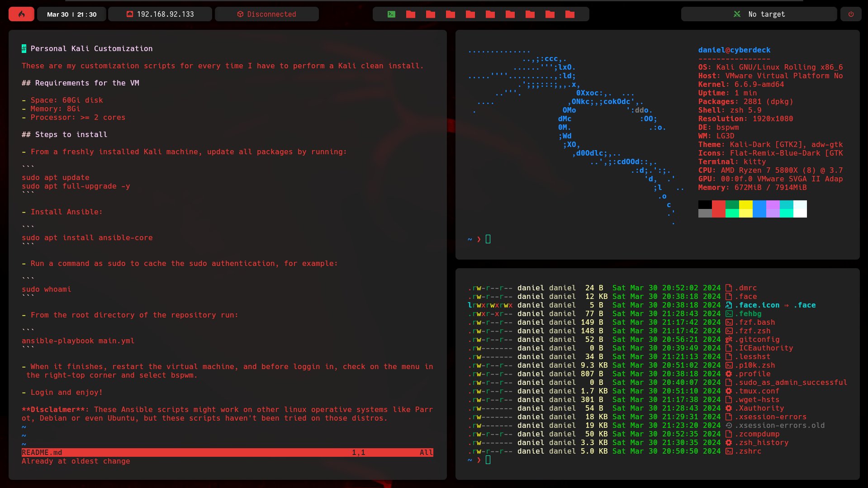Click the git icon next to .gitconfig
This screenshot has width=868, height=488.
tap(729, 339)
